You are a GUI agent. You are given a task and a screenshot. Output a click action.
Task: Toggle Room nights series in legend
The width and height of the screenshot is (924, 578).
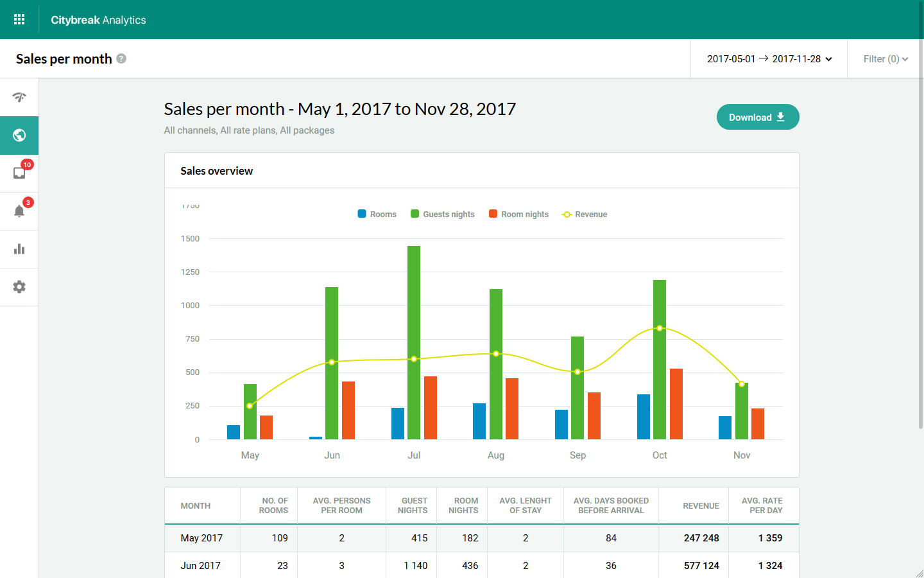pyautogui.click(x=518, y=215)
